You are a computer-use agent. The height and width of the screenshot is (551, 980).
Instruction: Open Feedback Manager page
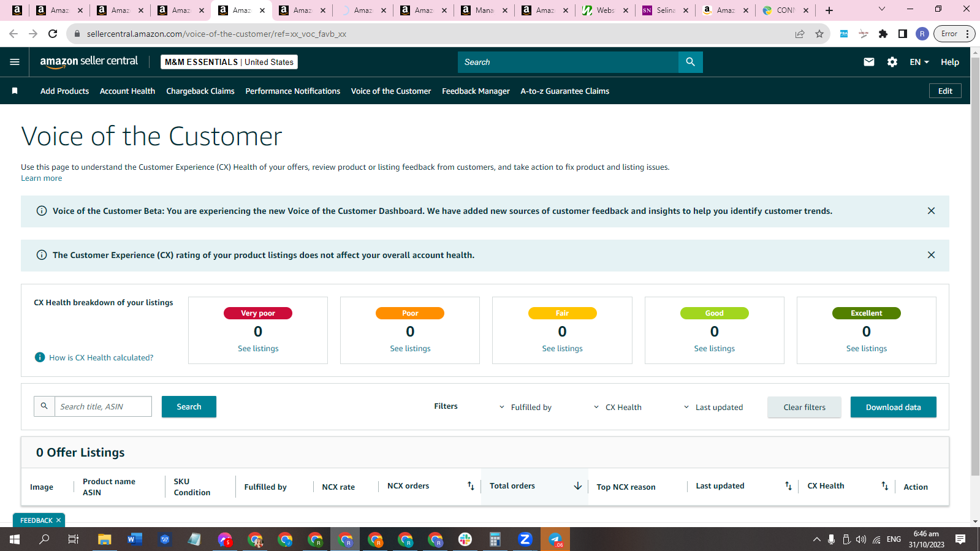[x=476, y=91]
